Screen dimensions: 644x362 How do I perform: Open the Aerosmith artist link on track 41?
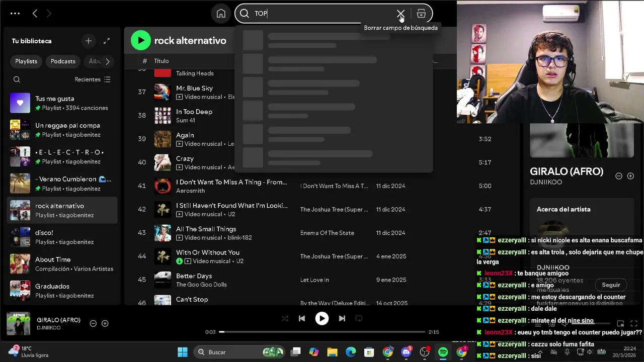click(190, 191)
